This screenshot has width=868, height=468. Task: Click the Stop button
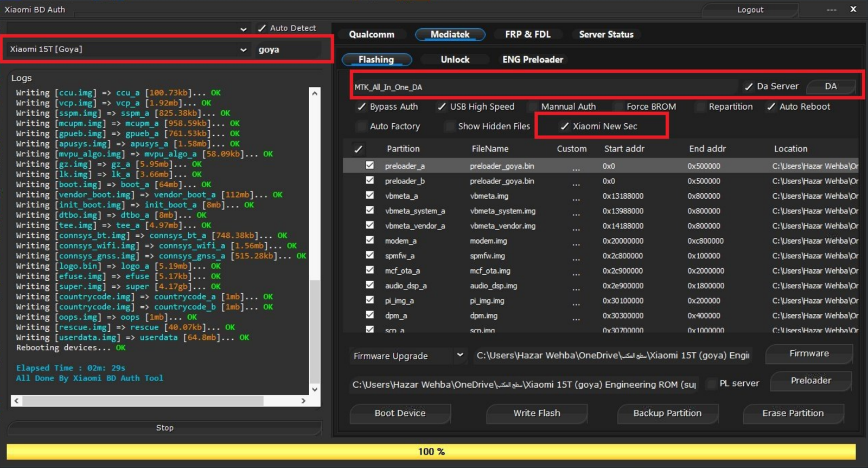[164, 428]
